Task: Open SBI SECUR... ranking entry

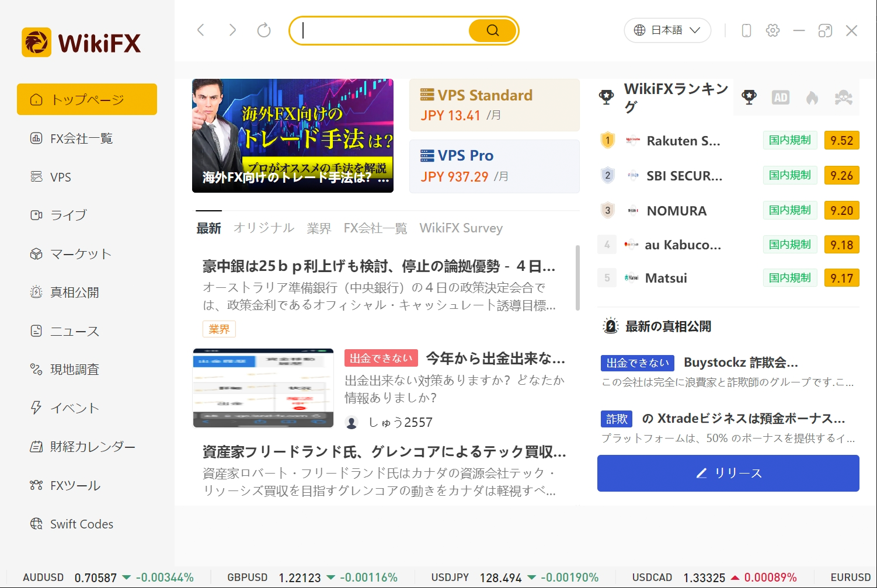Action: pyautogui.click(x=684, y=176)
